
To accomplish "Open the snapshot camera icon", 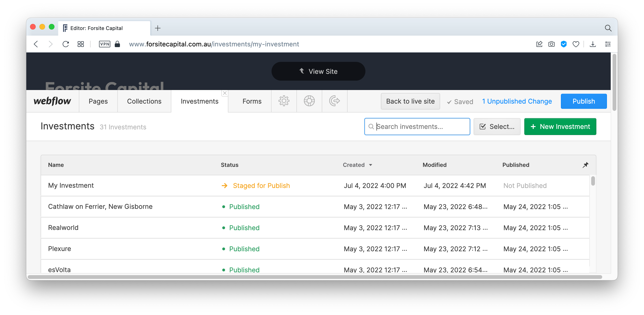I will (x=552, y=44).
